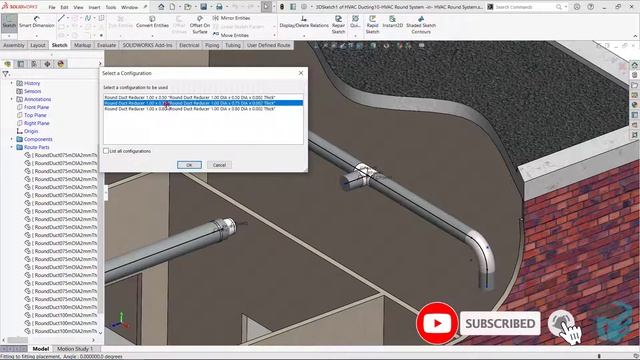640x360 pixels.
Task: Select the Sensors tree item
Action: (29, 91)
